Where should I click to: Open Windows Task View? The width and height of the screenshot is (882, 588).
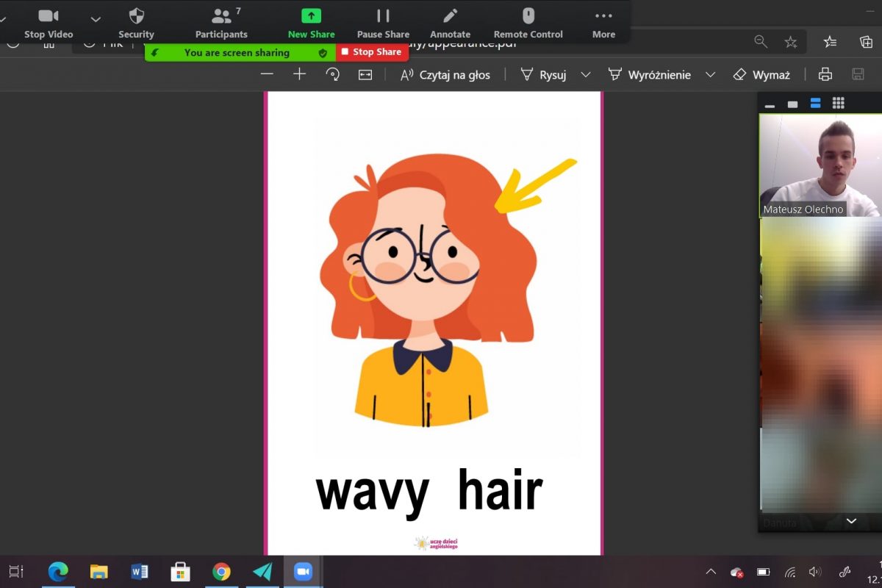[x=15, y=572]
